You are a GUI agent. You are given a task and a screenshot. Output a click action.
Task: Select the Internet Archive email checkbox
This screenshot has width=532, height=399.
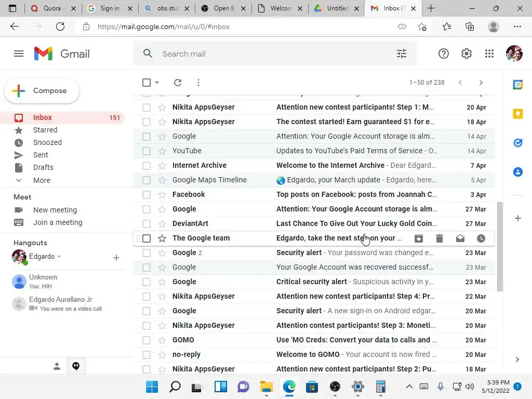point(147,166)
